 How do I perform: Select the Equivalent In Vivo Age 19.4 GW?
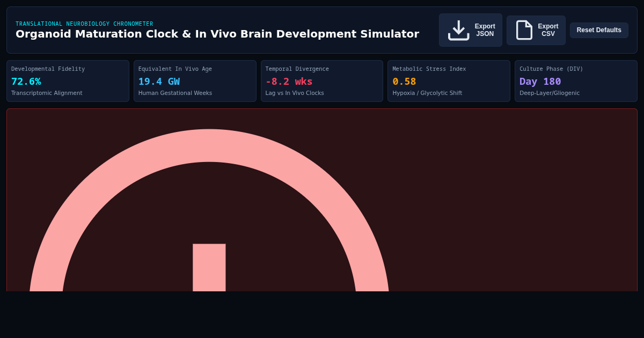click(159, 82)
